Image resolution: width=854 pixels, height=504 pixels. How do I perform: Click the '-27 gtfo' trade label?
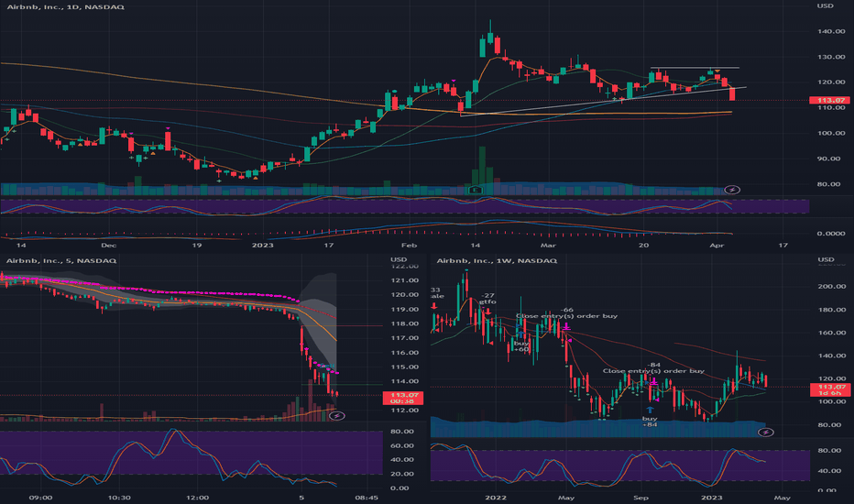pyautogui.click(x=488, y=299)
